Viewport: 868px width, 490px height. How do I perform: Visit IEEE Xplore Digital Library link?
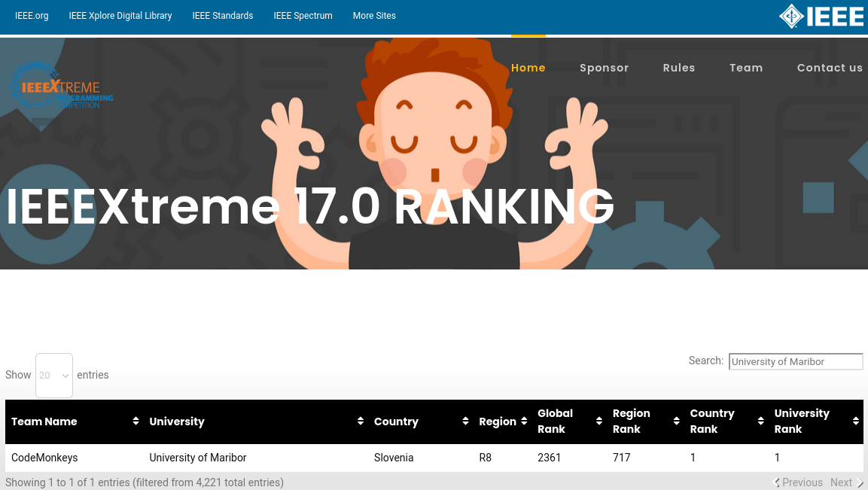click(x=120, y=16)
